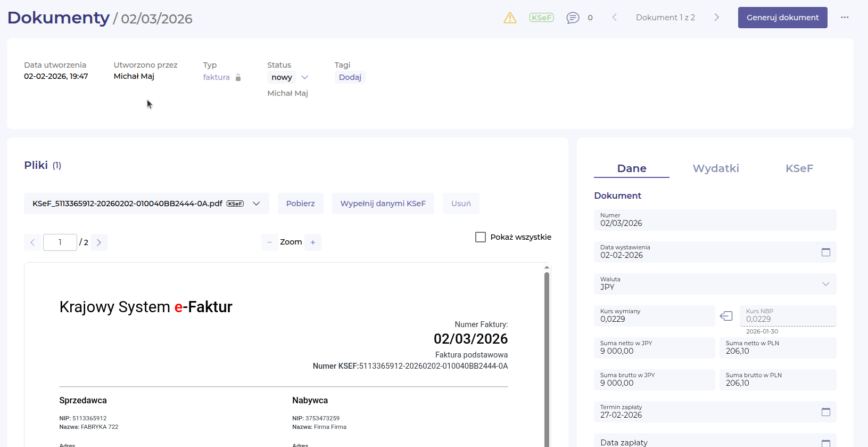Go to previous PDF page arrow
Image resolution: width=868 pixels, height=447 pixels.
(x=32, y=242)
